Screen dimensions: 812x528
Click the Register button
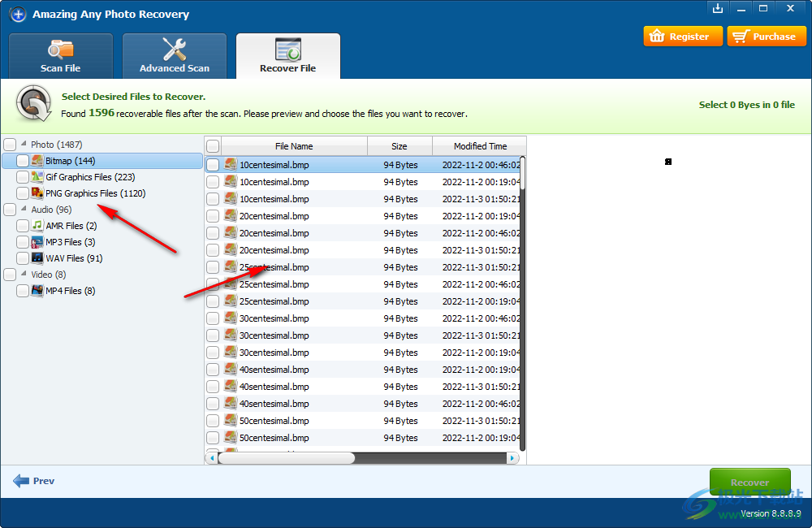(x=682, y=37)
